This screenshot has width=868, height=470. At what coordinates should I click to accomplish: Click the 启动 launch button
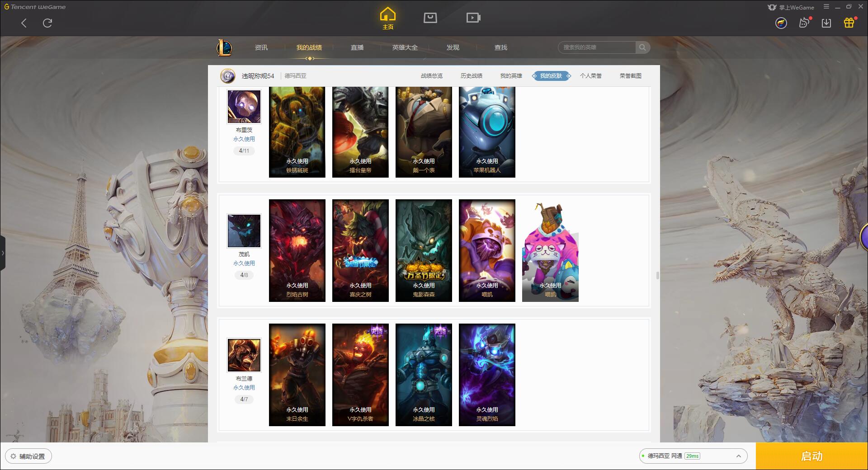pyautogui.click(x=812, y=456)
